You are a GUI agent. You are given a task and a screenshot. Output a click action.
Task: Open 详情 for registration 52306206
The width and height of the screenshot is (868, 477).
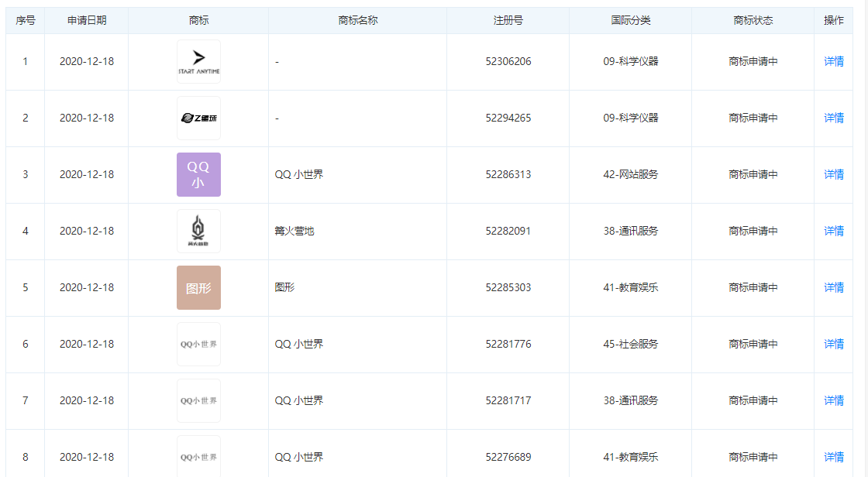coord(834,62)
